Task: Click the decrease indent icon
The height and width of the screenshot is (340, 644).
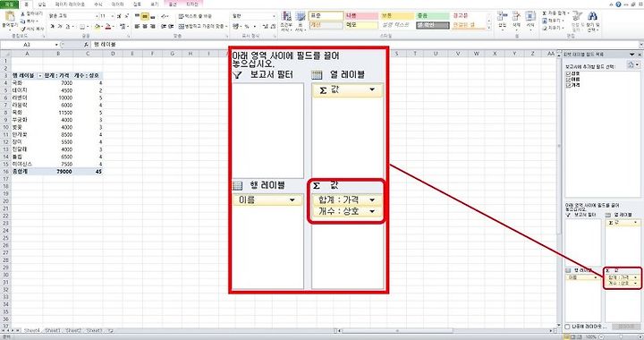Action: coord(163,26)
